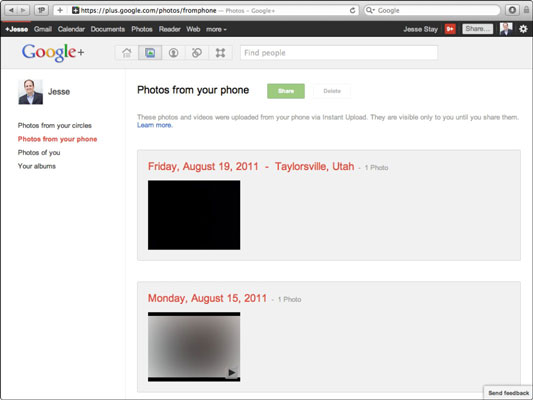Open Your albums
The height and width of the screenshot is (400, 533).
tap(37, 166)
